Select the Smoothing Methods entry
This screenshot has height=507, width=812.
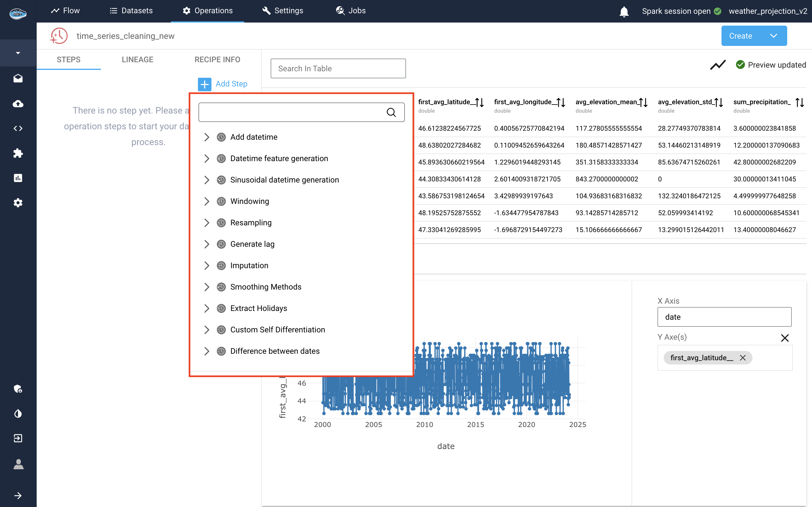265,287
